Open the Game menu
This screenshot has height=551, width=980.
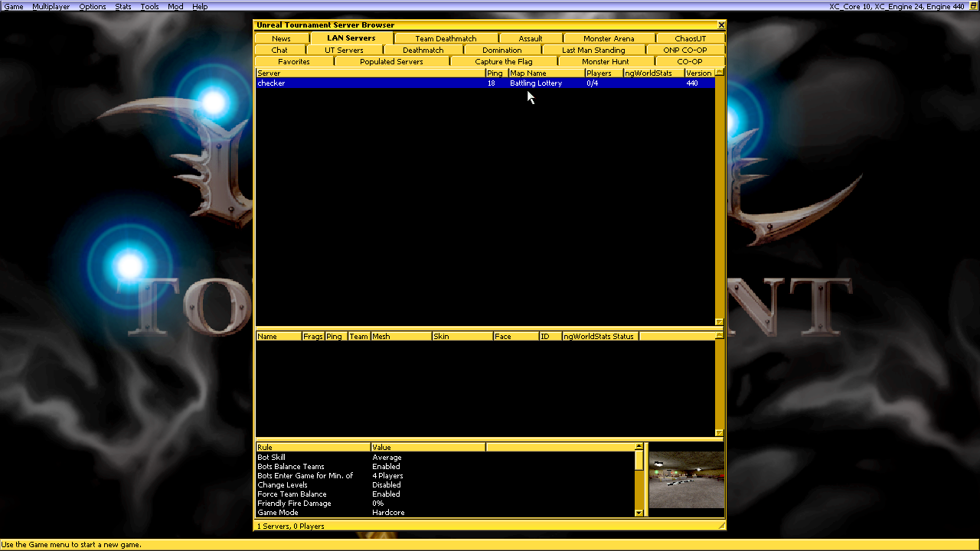click(x=14, y=6)
